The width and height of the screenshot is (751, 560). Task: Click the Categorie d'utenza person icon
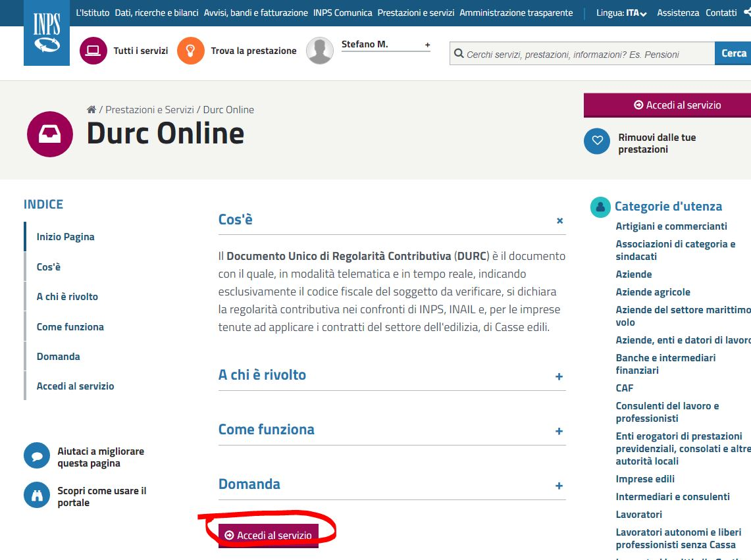tap(600, 207)
